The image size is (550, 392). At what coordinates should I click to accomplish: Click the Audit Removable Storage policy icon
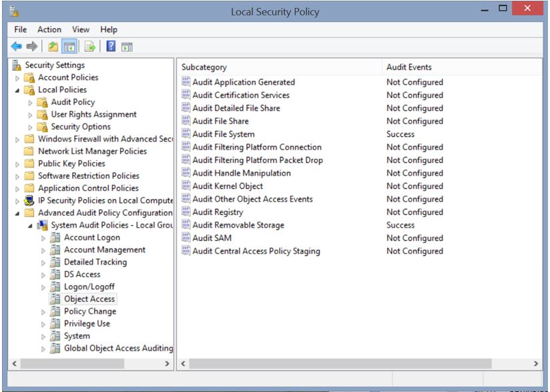(x=186, y=225)
